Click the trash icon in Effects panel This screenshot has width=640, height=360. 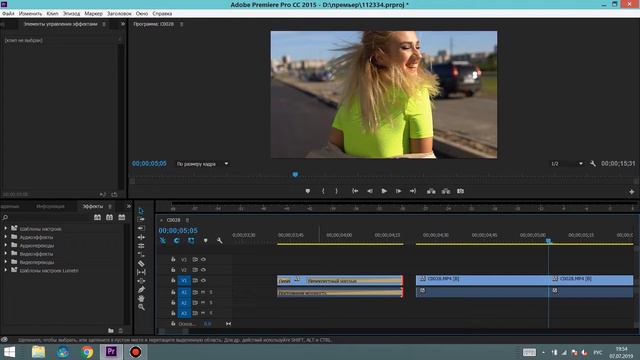tap(120, 331)
